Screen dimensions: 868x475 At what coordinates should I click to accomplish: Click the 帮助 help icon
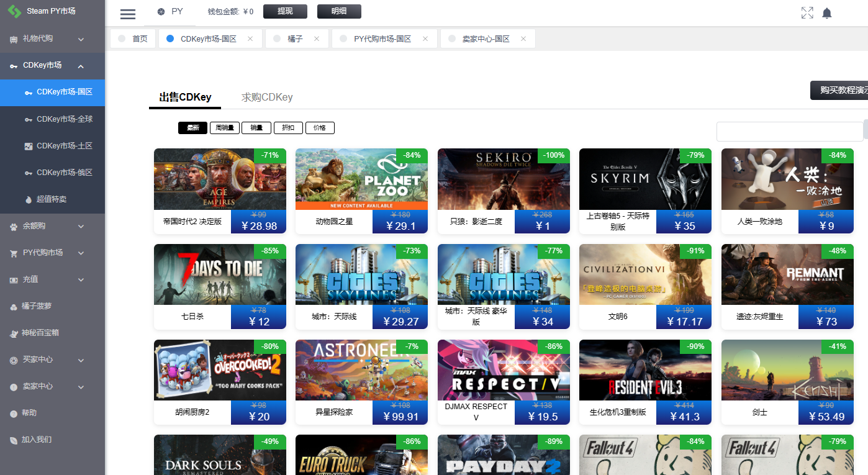tap(14, 414)
